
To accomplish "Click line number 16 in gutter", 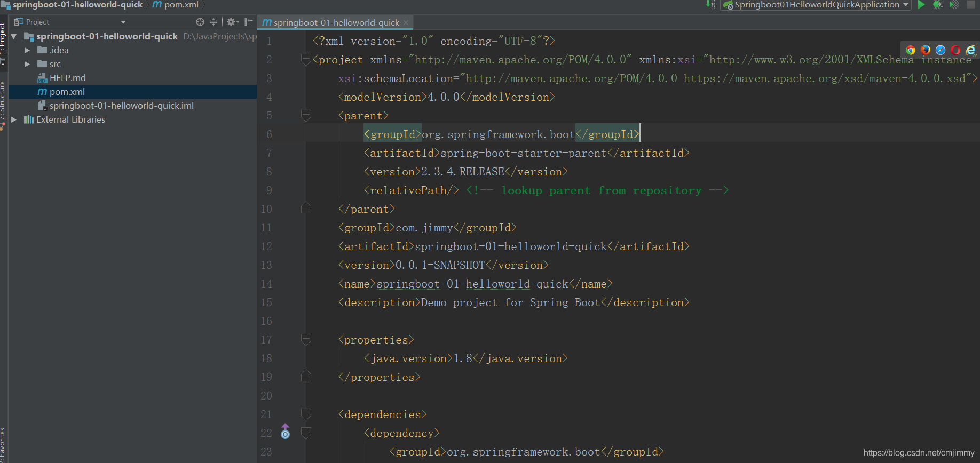I will pos(266,321).
